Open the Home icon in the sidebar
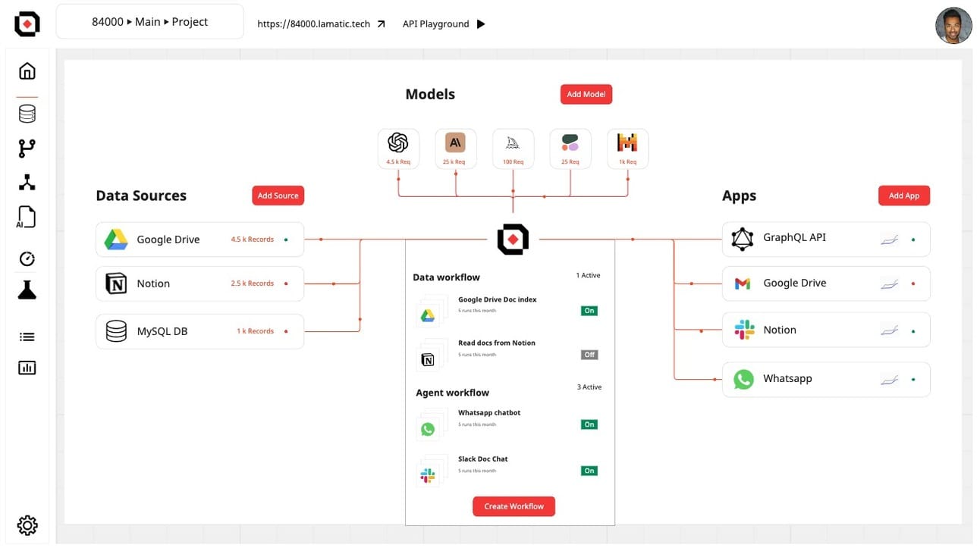The height and width of the screenshot is (551, 980). (27, 70)
